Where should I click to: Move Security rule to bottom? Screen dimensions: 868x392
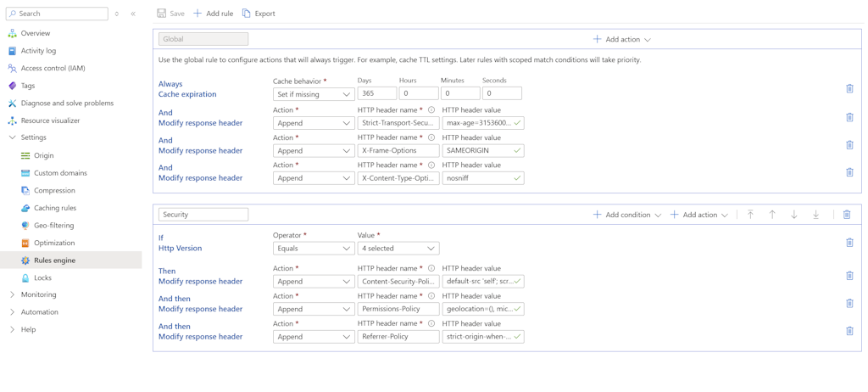click(x=816, y=215)
